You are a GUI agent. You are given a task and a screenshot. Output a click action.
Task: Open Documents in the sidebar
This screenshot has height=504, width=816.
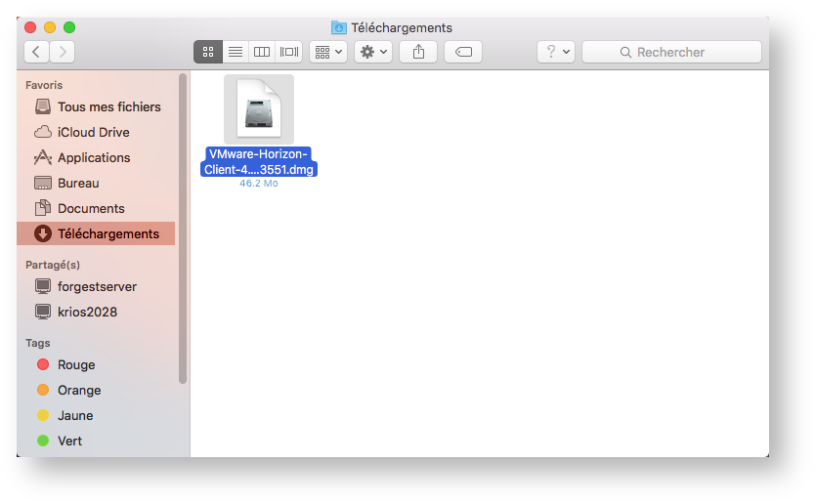click(98, 209)
